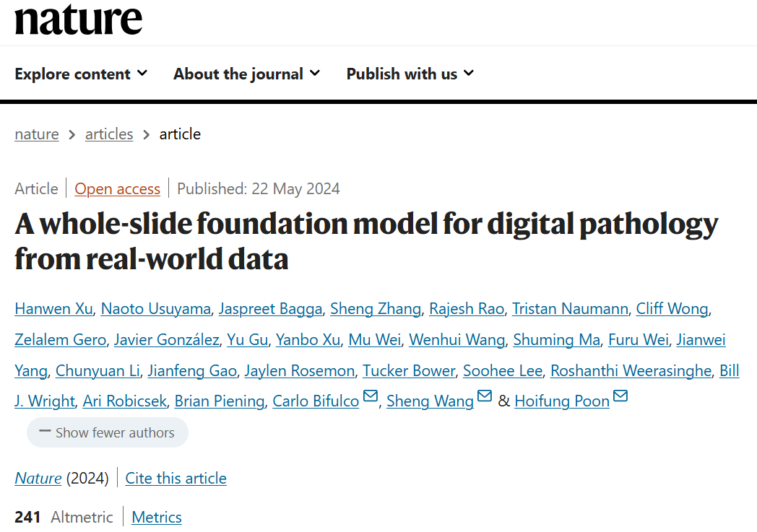Viewport: 757px width, 532px height.
Task: Select author Naoto Usuyama
Action: pyautogui.click(x=155, y=309)
